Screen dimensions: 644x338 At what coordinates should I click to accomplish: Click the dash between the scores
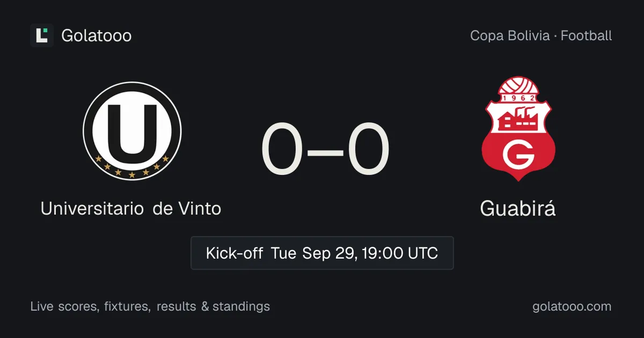click(325, 151)
